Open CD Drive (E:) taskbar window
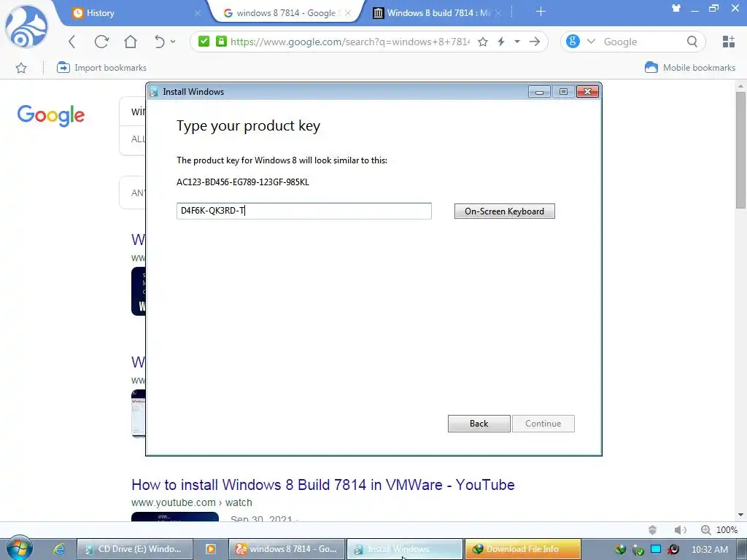 (x=135, y=549)
